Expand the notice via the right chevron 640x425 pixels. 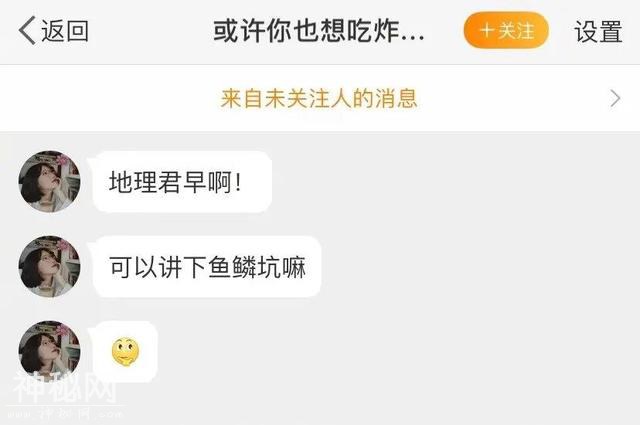[x=615, y=98]
